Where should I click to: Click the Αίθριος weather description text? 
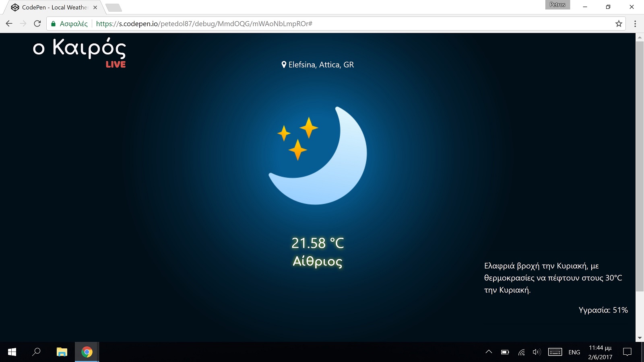click(x=318, y=261)
